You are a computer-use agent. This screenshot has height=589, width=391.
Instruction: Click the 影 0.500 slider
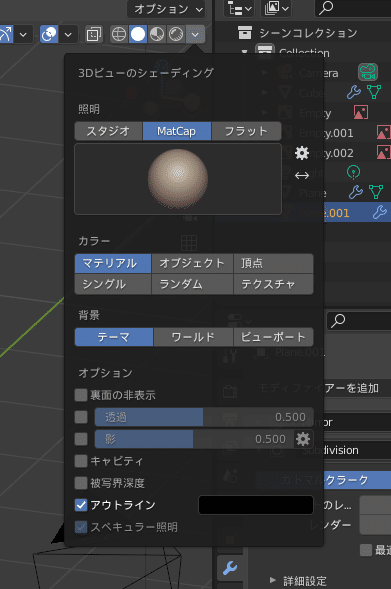194,439
